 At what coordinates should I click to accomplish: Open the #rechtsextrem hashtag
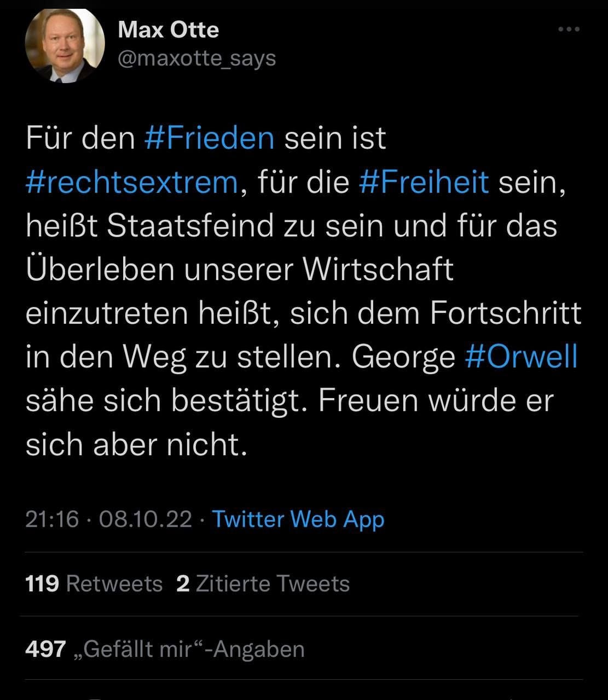[131, 182]
